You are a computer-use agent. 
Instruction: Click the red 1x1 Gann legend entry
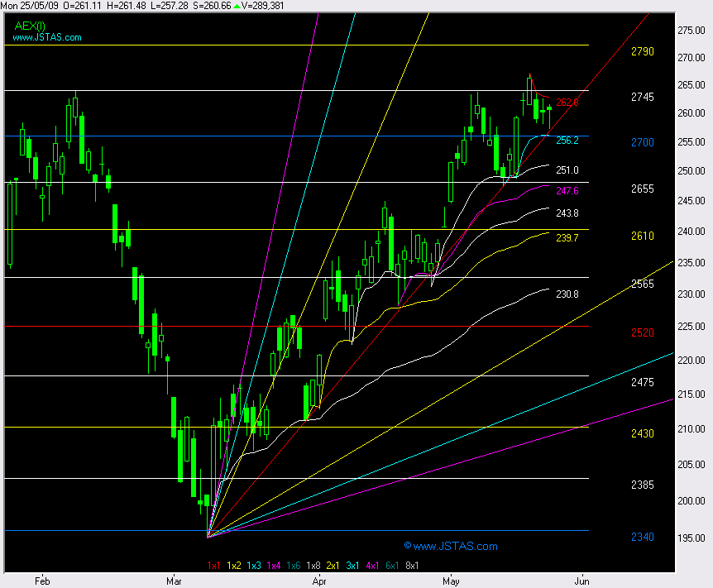click(x=213, y=566)
